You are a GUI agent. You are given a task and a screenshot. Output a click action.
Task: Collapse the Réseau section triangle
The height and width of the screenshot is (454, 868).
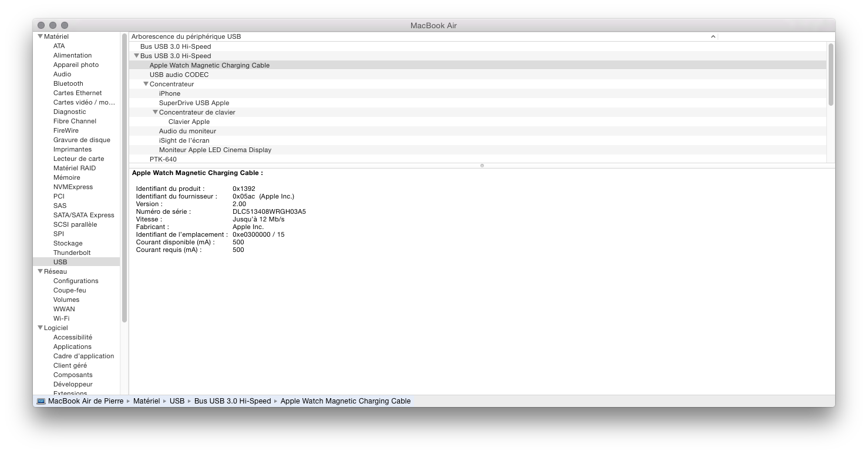pyautogui.click(x=40, y=271)
